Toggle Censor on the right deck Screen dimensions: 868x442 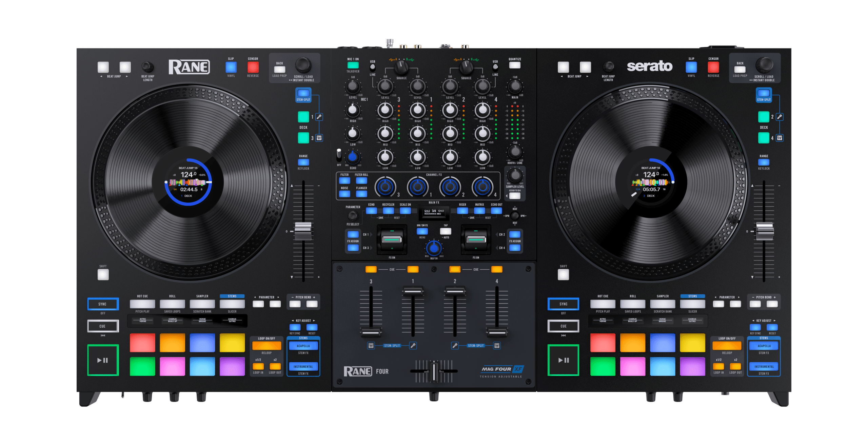(x=713, y=67)
